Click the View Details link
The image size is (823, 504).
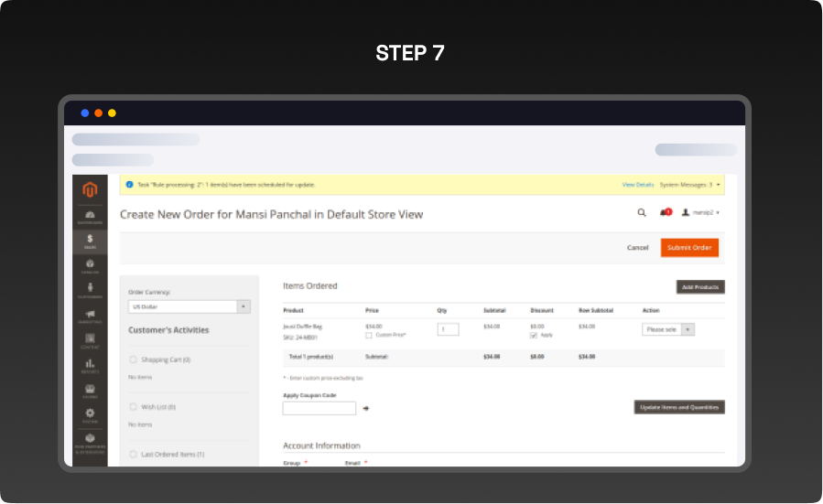pos(638,185)
